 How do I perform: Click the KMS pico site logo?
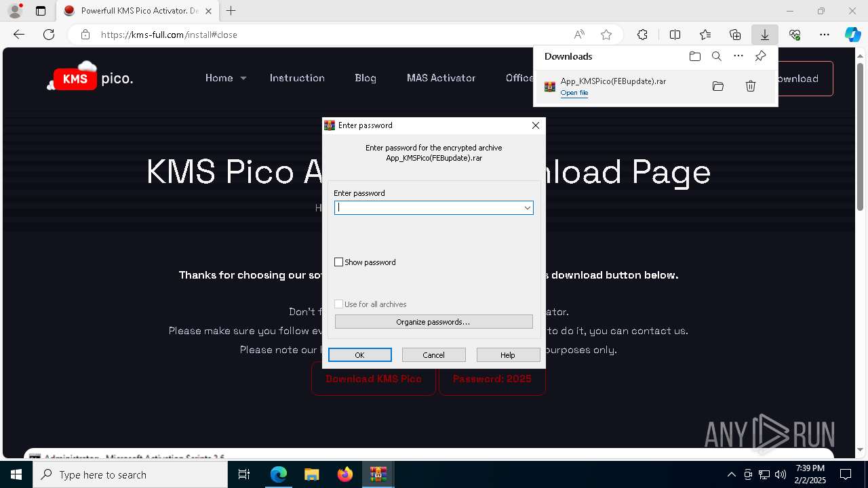90,77
